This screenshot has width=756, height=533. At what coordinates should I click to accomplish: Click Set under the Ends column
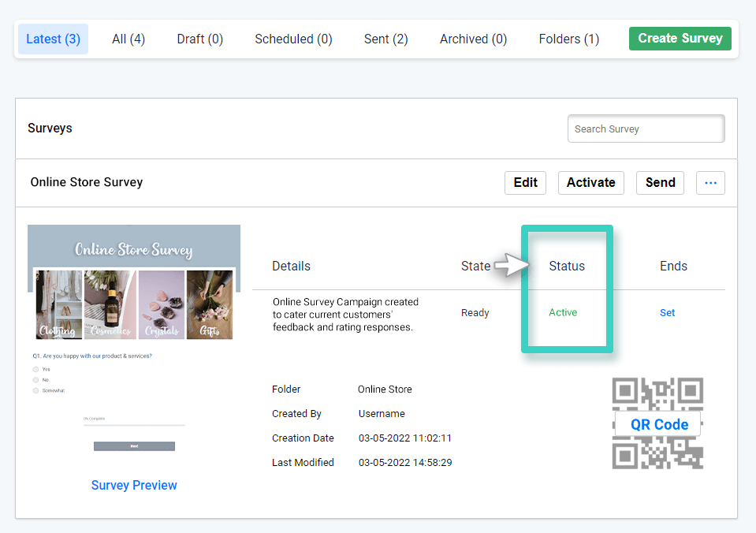667,312
